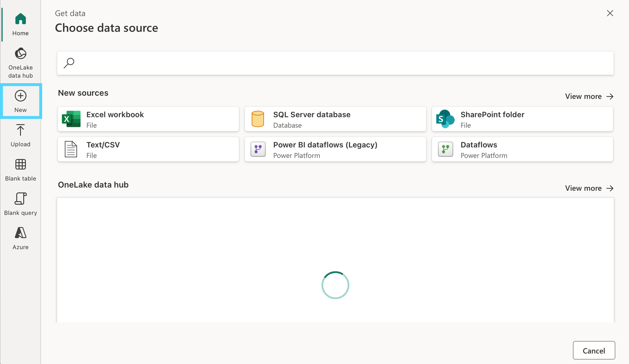The height and width of the screenshot is (364, 629).
Task: Open Blank table from sidebar
Action: pos(20,165)
